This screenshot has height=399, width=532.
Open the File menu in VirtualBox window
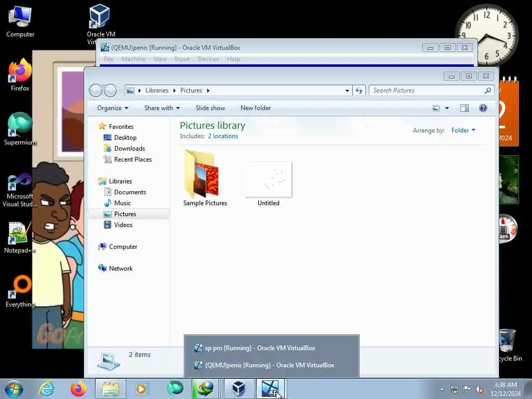coord(108,59)
